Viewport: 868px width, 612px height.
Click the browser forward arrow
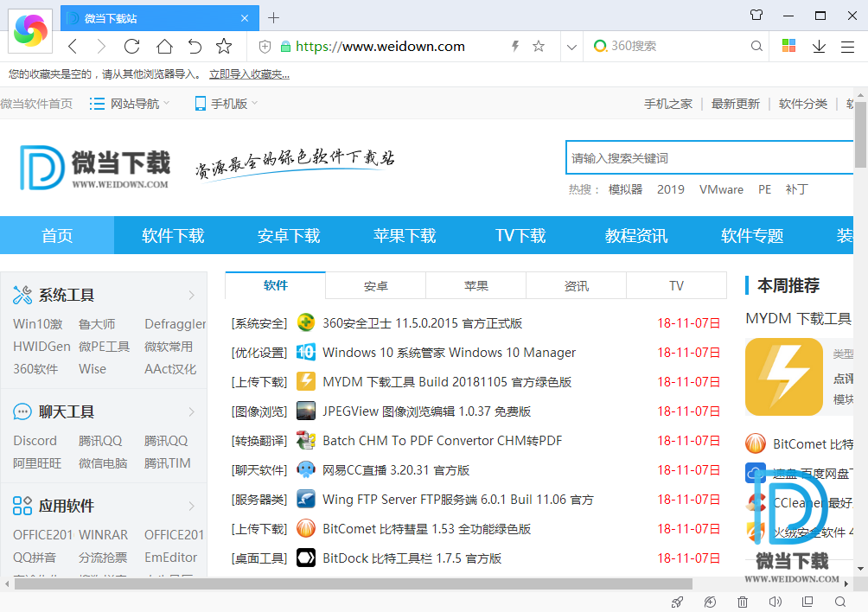[101, 46]
